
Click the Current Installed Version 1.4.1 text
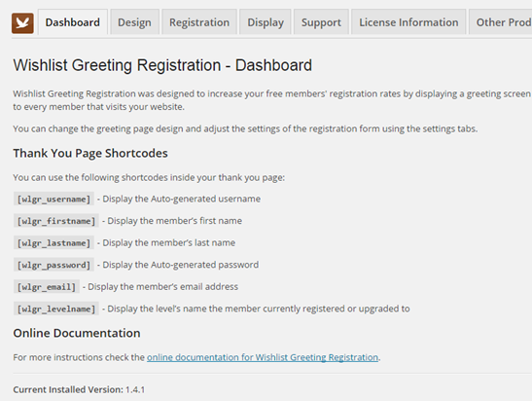coord(79,389)
